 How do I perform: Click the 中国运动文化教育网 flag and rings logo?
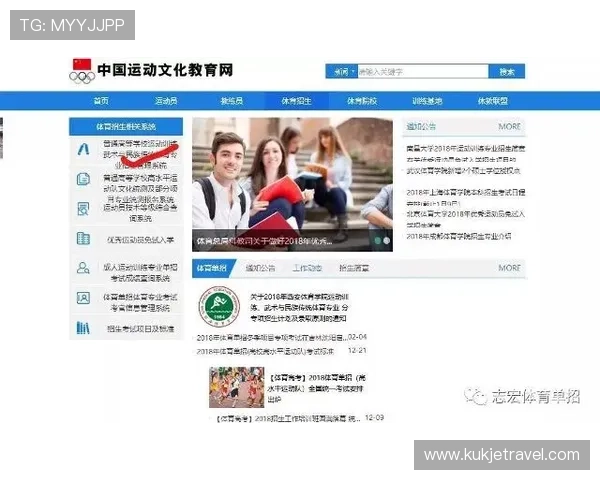(x=82, y=71)
